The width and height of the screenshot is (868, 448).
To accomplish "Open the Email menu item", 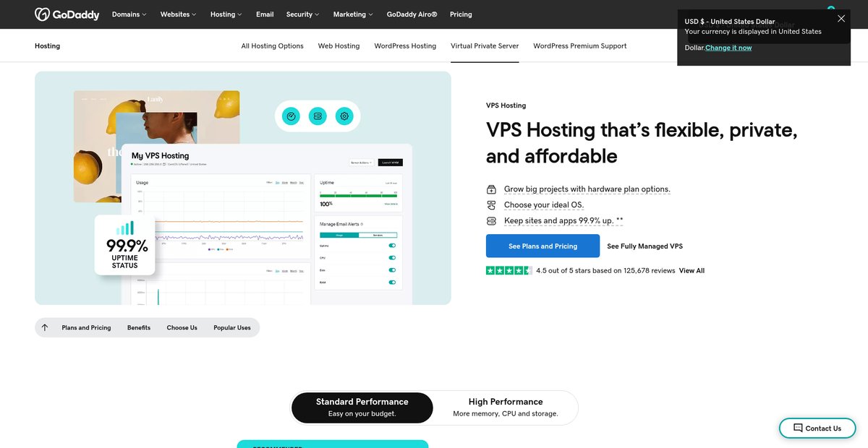I will tap(265, 14).
